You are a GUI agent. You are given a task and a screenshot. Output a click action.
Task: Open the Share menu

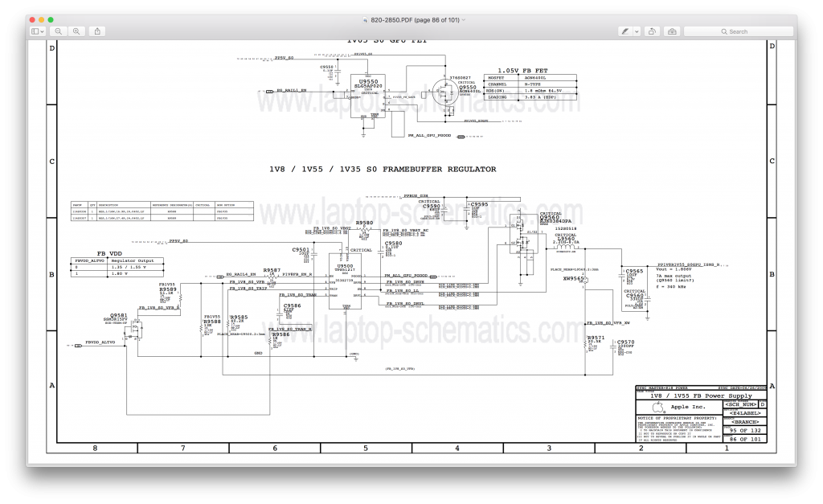(x=97, y=31)
